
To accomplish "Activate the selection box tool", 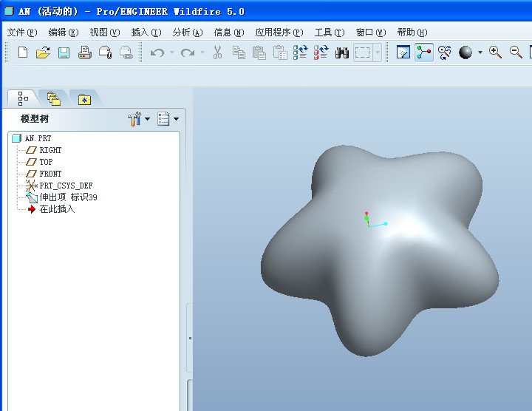I will pos(362,52).
